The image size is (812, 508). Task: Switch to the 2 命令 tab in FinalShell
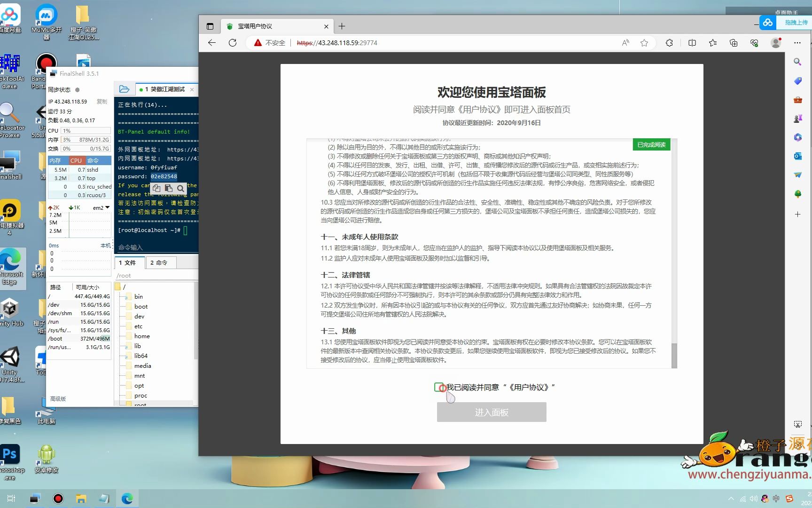(x=162, y=262)
